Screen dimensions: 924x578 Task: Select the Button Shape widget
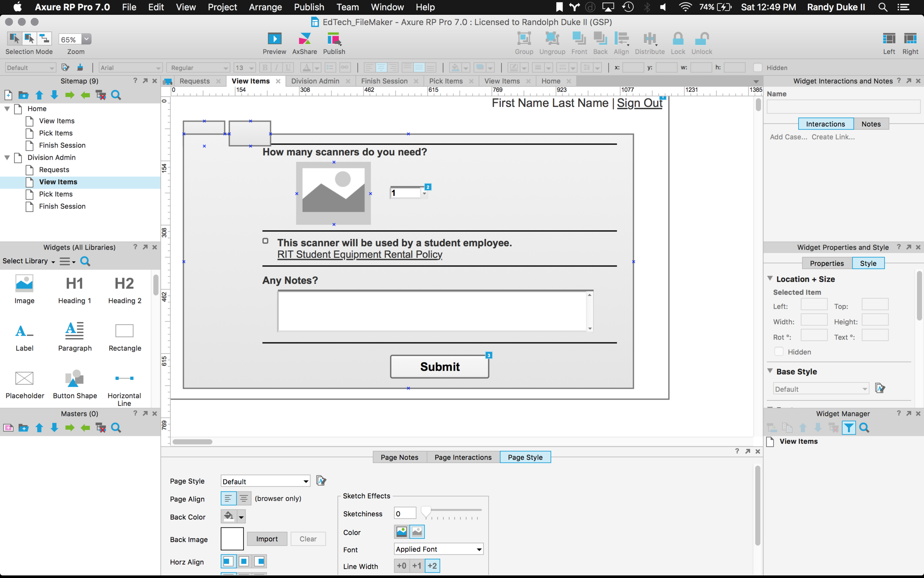click(75, 384)
